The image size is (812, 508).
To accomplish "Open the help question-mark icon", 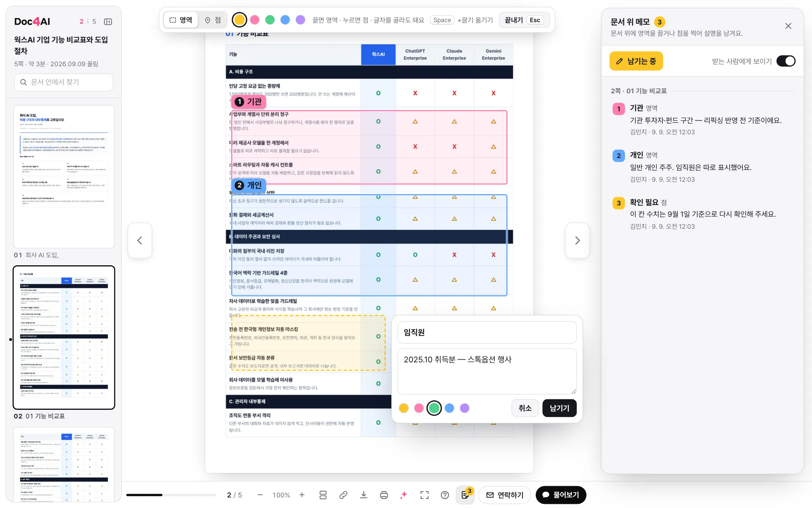I will (445, 495).
